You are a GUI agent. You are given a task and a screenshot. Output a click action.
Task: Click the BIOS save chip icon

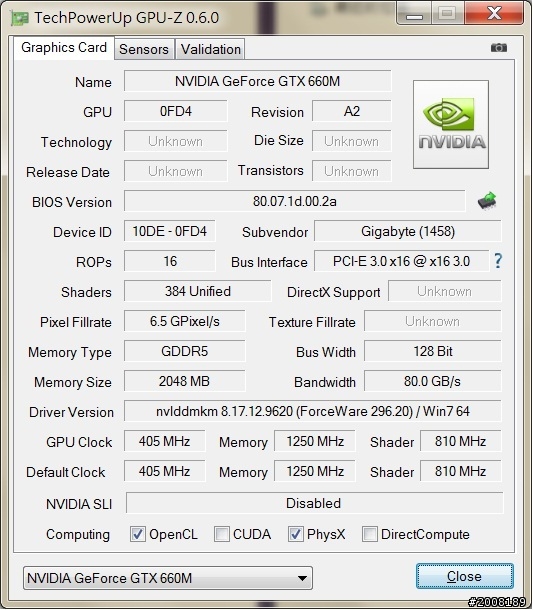[487, 201]
